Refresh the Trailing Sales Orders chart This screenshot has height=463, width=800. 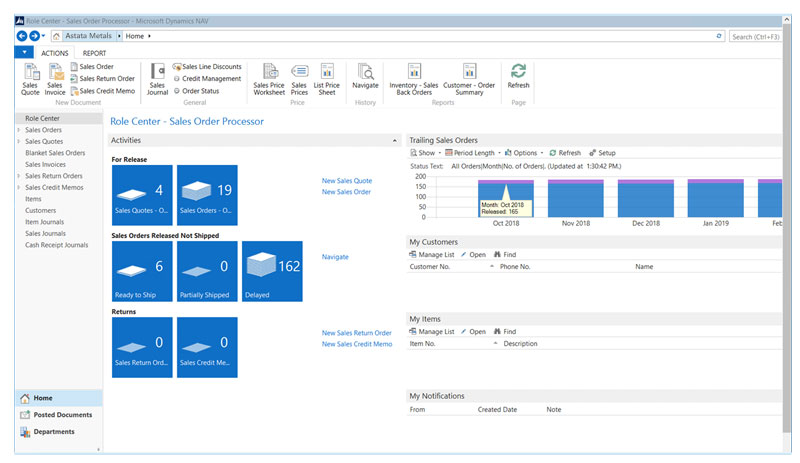pyautogui.click(x=565, y=153)
